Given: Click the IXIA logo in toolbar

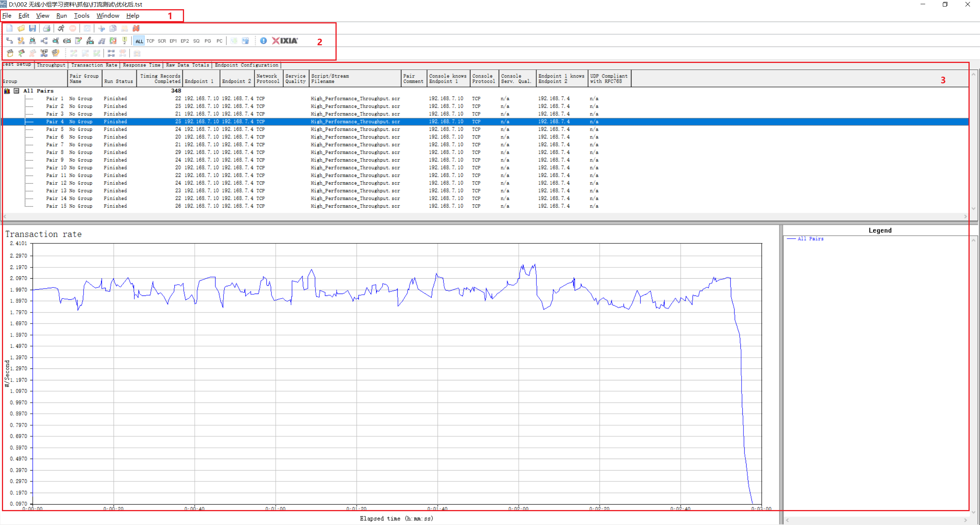Looking at the screenshot, I should point(285,41).
